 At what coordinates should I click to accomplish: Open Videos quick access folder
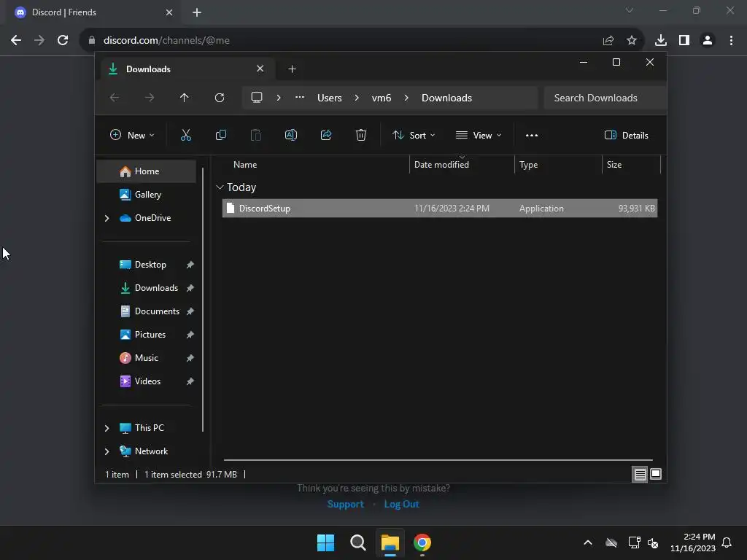pyautogui.click(x=147, y=381)
